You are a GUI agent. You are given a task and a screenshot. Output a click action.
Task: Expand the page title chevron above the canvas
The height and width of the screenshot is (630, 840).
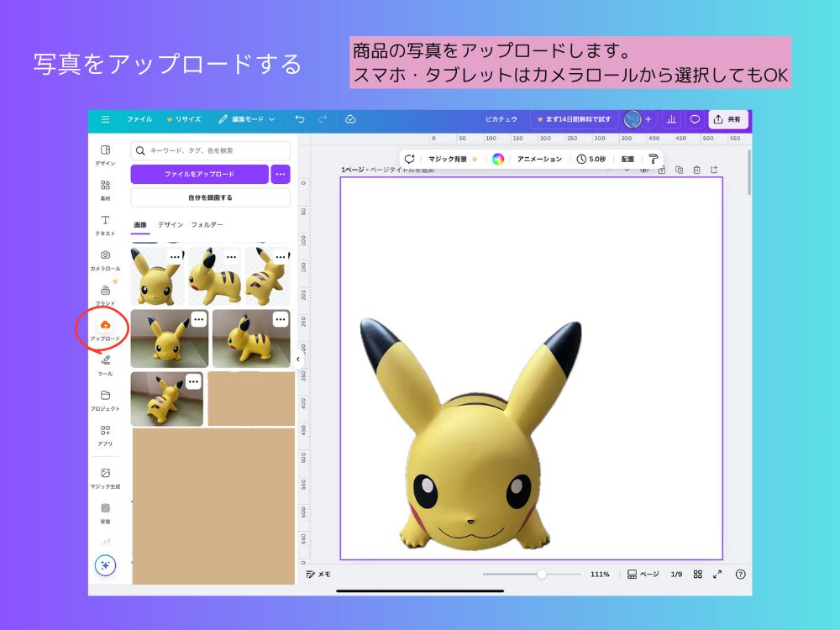point(627,170)
